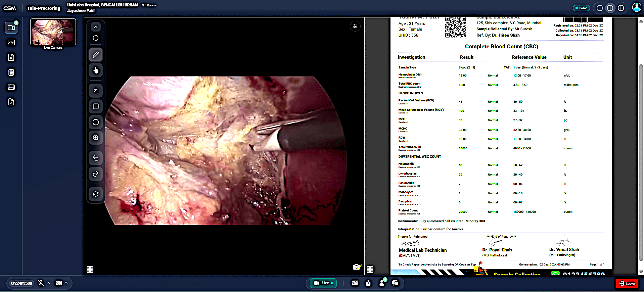This screenshot has width=644, height=292.
Task: Click the CSM logo
Action: coord(10,8)
